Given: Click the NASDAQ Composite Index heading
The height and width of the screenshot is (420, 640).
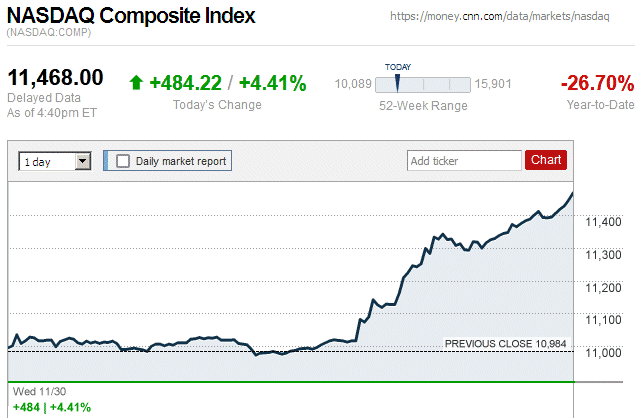Looking at the screenshot, I should pyautogui.click(x=131, y=16).
